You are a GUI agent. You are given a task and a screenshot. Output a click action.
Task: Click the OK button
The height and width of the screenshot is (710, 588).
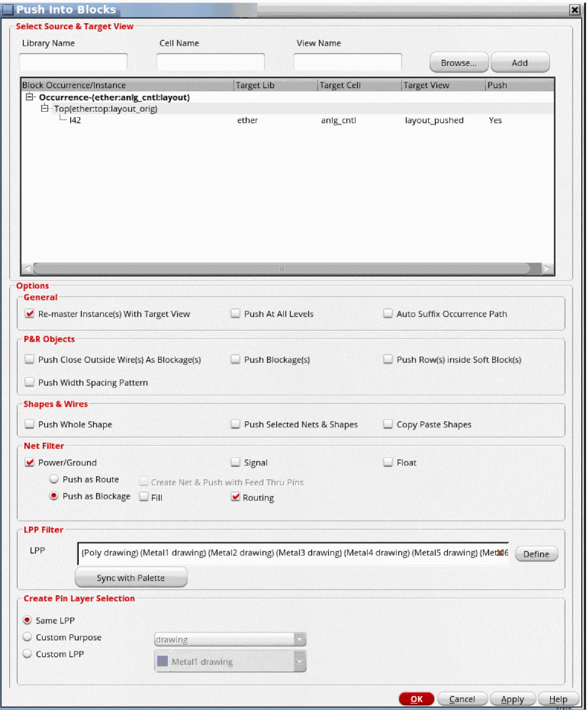416,698
